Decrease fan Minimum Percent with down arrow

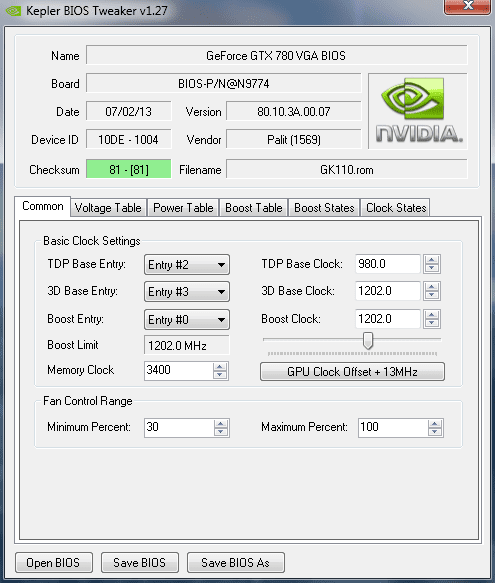pyautogui.click(x=221, y=432)
